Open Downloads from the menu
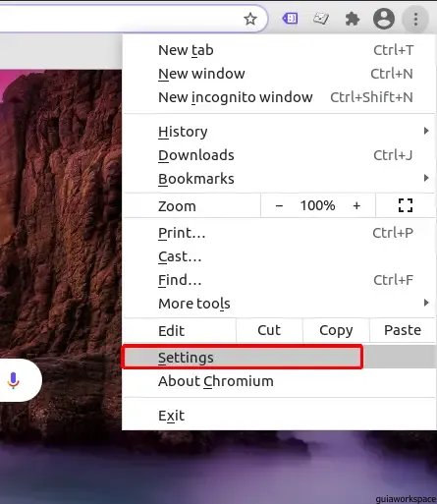Screen dimensions: 437x504 click(279, 155)
